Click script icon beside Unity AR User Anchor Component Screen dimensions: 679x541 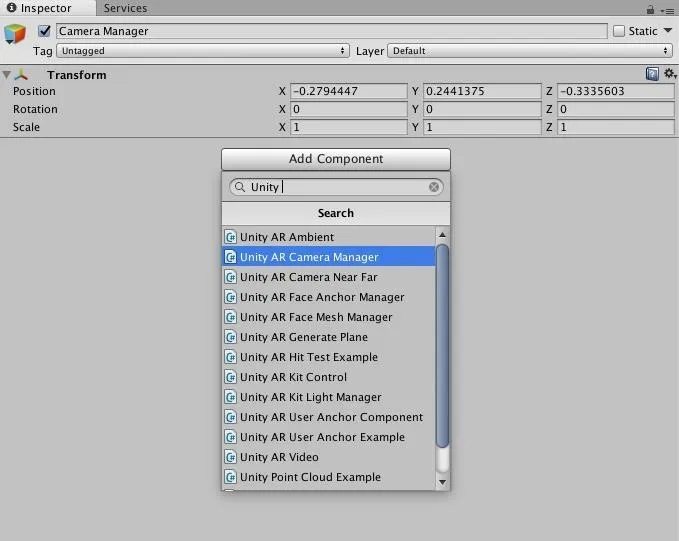(x=230, y=417)
